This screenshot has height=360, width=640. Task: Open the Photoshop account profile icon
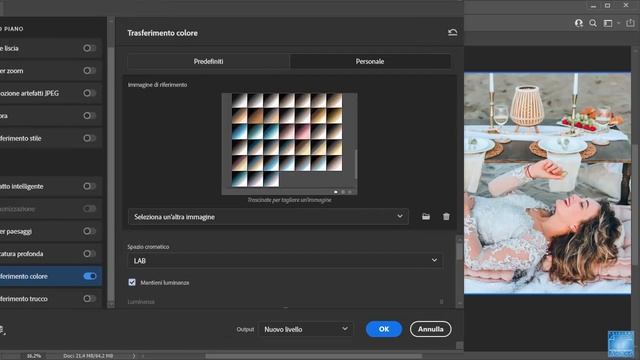(579, 23)
